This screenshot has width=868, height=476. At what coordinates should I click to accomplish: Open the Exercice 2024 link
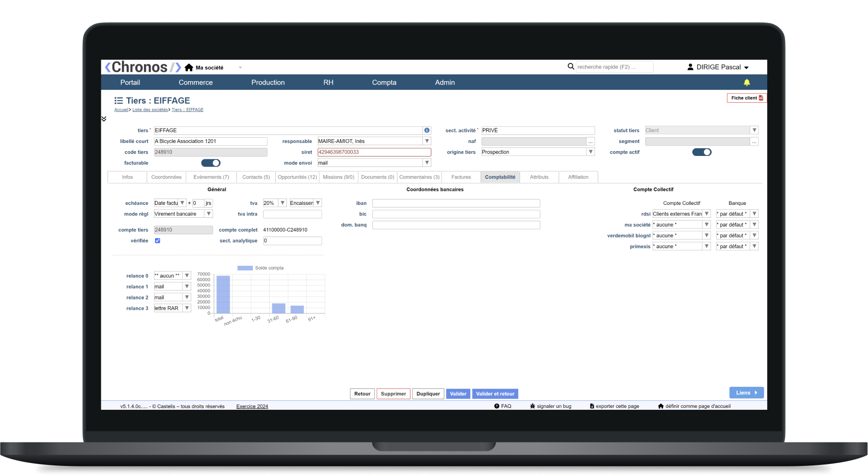[x=252, y=406]
